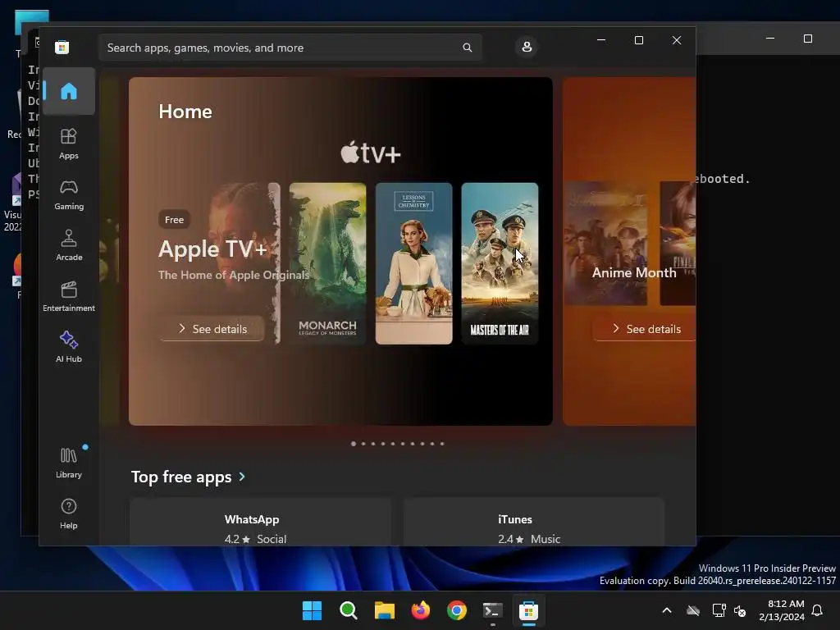Click the OneDrive cloud tray icon
The height and width of the screenshot is (630, 840).
[x=693, y=610]
